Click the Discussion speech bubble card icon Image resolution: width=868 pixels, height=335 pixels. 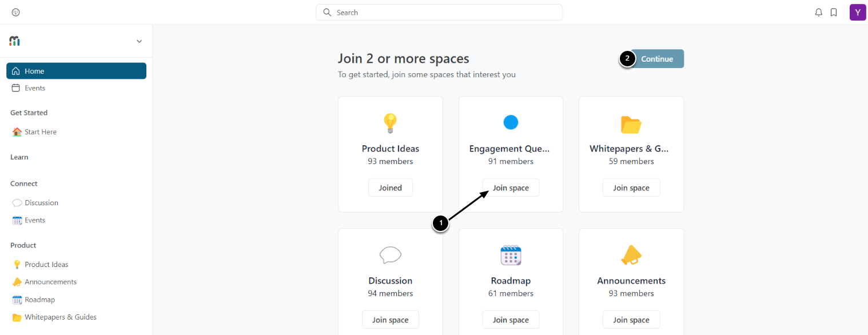(390, 255)
